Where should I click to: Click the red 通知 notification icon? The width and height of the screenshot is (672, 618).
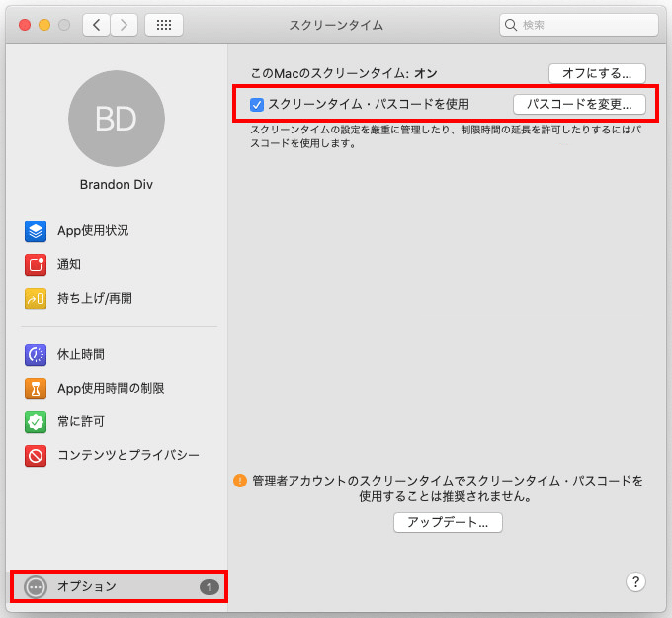pyautogui.click(x=36, y=265)
